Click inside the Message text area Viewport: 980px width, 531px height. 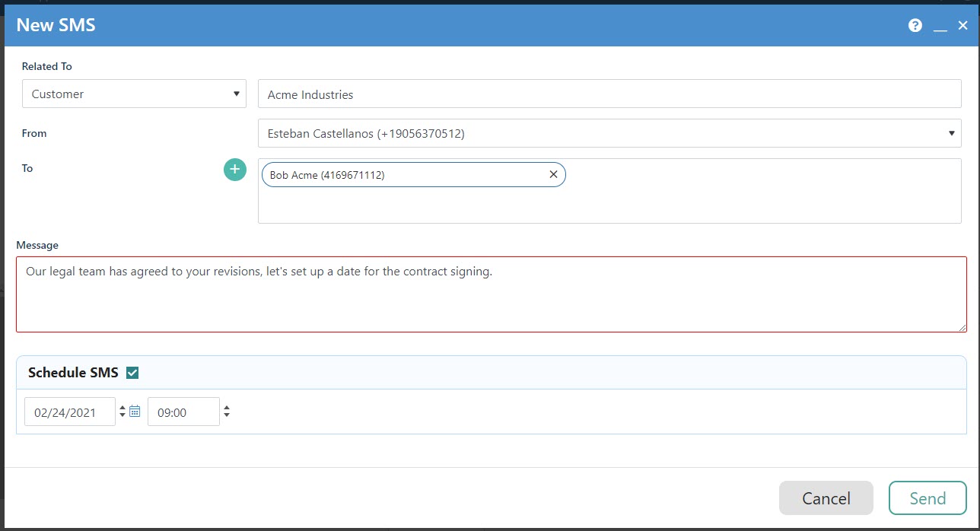coord(492,294)
